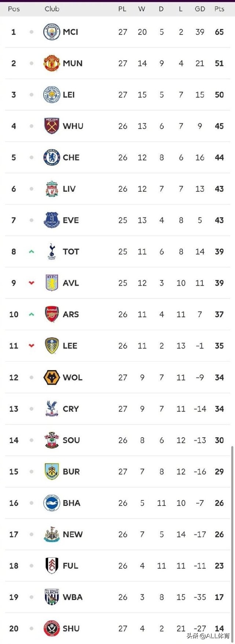Click the GD column header
This screenshot has height=644, width=235.
click(200, 9)
